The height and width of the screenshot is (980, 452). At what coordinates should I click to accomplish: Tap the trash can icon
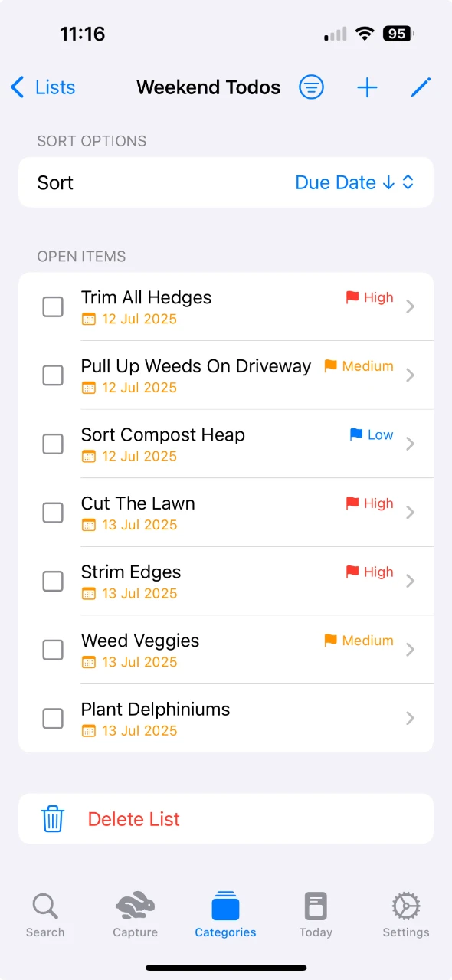click(53, 818)
